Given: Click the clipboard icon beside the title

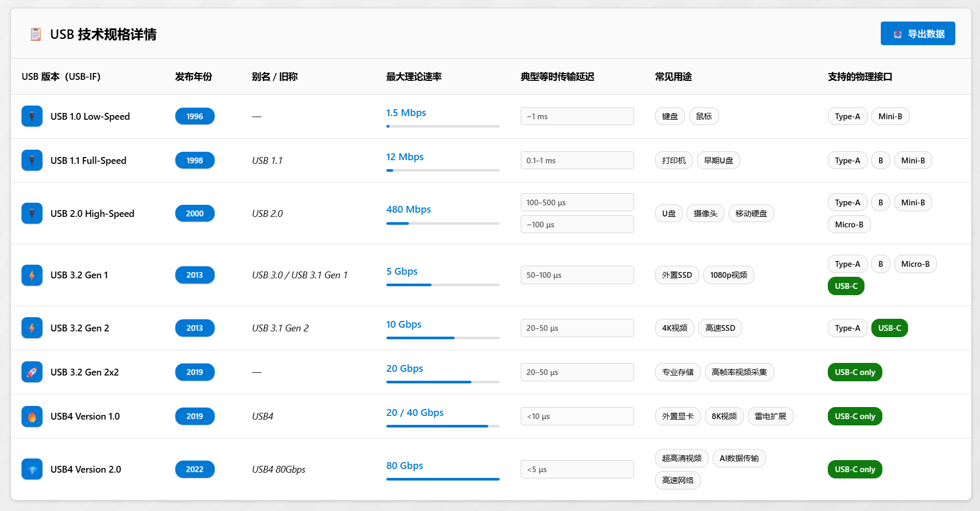Looking at the screenshot, I should [x=36, y=34].
